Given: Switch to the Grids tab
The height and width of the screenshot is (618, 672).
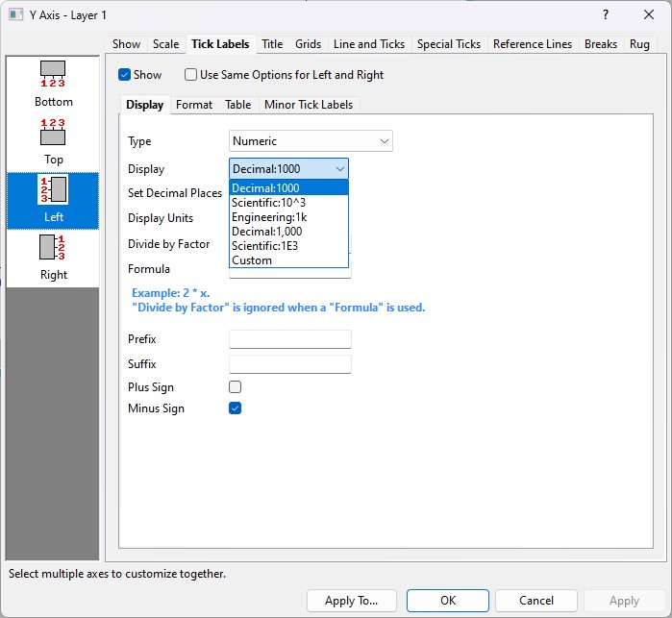Looking at the screenshot, I should pyautogui.click(x=309, y=44).
